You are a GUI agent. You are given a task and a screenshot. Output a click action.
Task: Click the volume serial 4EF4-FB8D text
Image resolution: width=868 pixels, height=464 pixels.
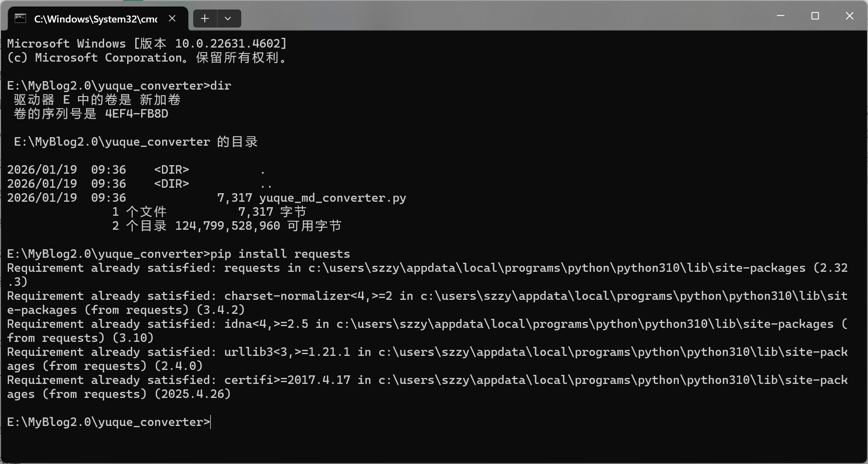pos(137,114)
